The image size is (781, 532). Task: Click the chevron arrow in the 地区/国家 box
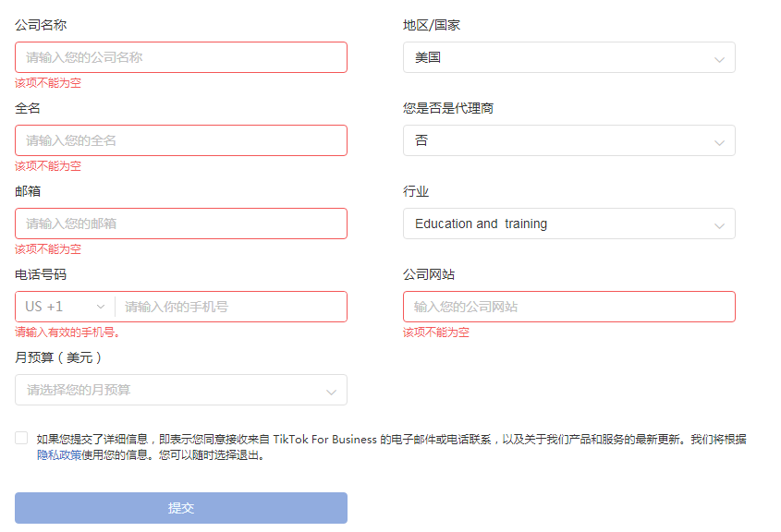720,59
